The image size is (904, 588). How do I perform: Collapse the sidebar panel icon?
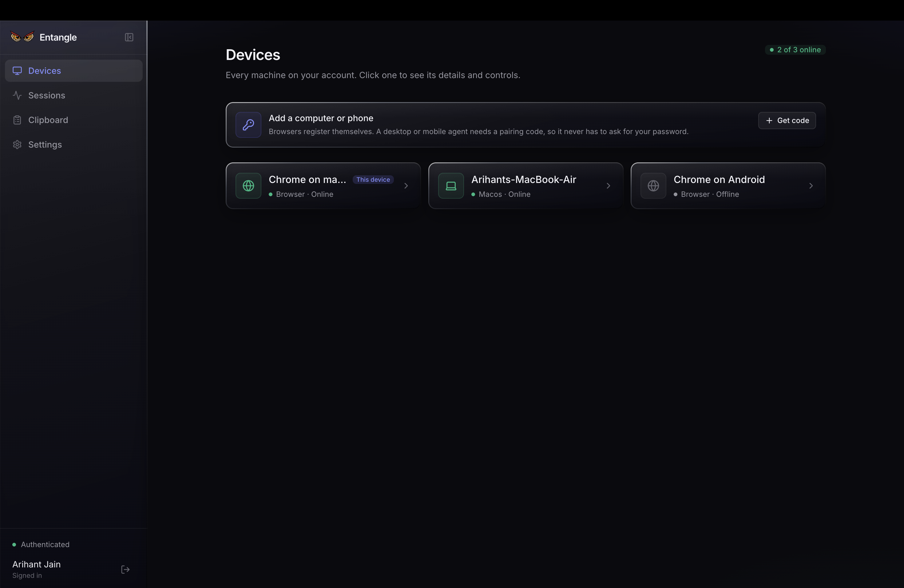click(129, 37)
